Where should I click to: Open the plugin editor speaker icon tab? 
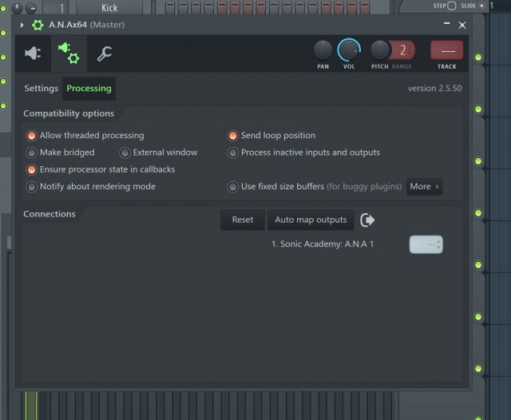[33, 53]
